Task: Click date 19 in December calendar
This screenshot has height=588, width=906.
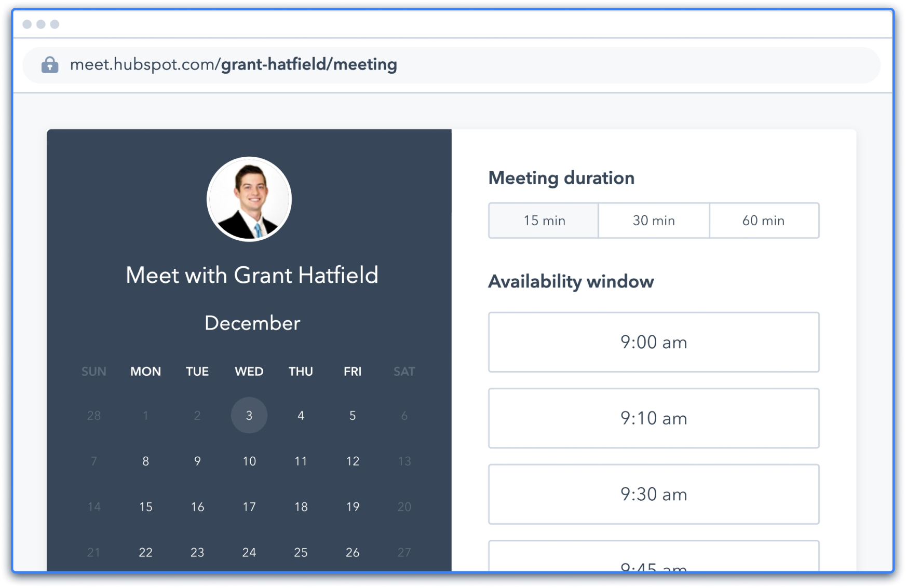Action: click(x=353, y=507)
